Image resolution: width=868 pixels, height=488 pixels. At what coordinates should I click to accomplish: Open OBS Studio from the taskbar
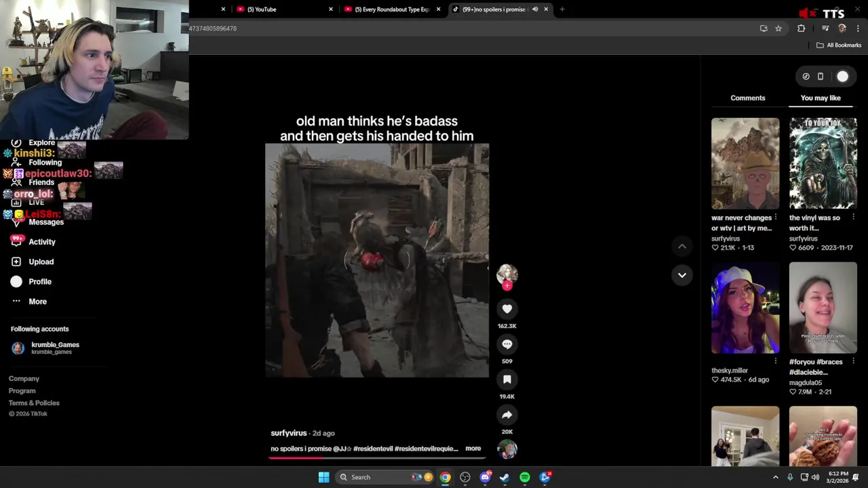click(x=465, y=477)
